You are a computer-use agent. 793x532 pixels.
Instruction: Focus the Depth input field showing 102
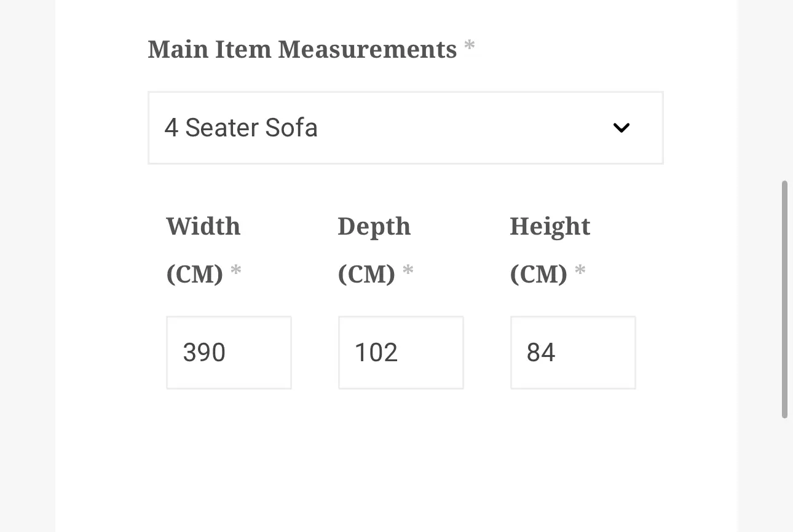coord(401,353)
